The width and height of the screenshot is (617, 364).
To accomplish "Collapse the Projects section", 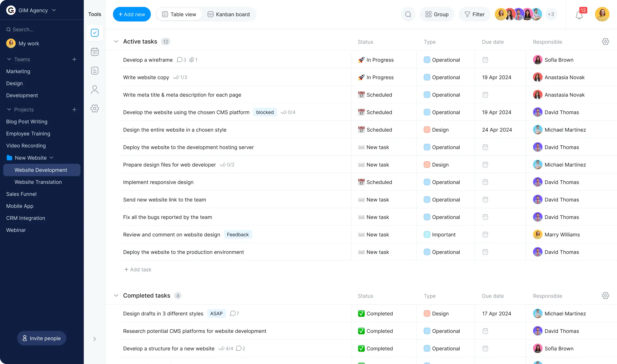I will tap(9, 109).
